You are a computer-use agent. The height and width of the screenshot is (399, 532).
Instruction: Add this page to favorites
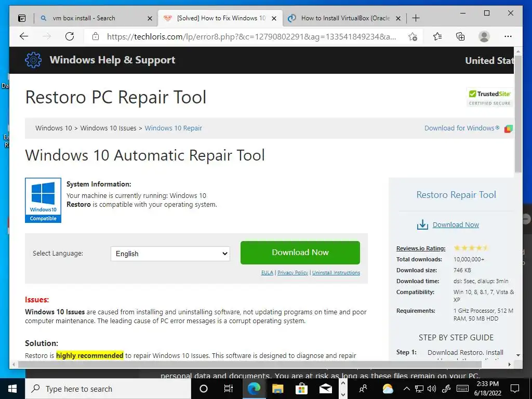413,37
